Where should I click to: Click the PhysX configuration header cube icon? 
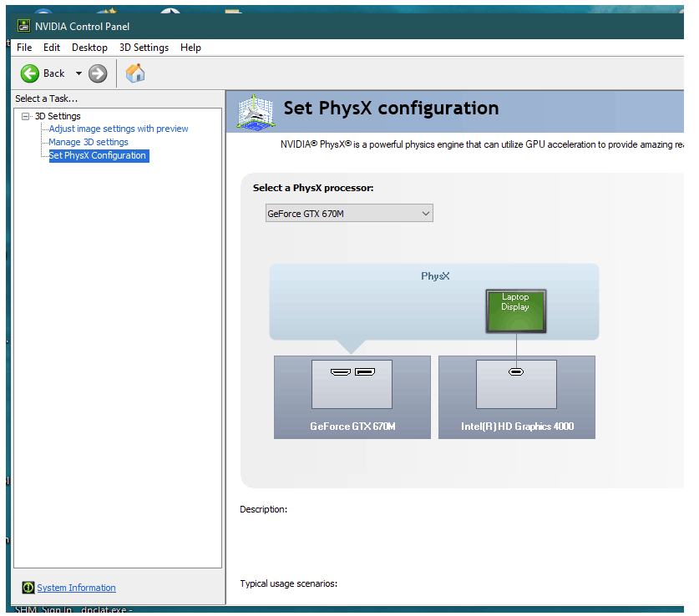[x=255, y=112]
